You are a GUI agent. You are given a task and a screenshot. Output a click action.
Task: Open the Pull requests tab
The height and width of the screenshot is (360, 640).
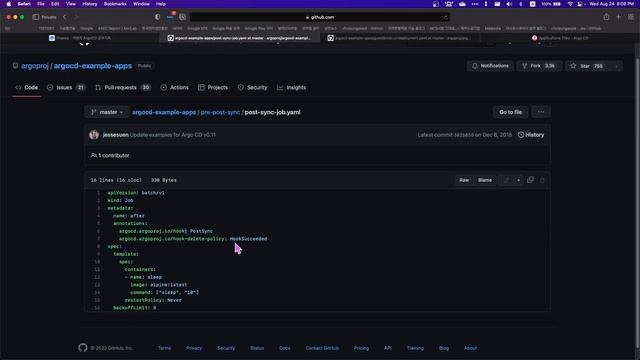[123, 87]
